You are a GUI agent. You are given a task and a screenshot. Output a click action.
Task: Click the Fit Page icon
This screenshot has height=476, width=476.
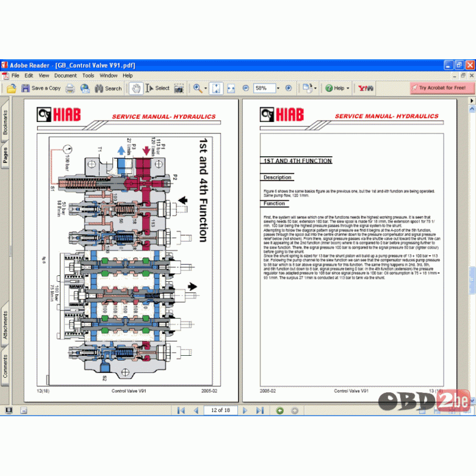pos(216,88)
